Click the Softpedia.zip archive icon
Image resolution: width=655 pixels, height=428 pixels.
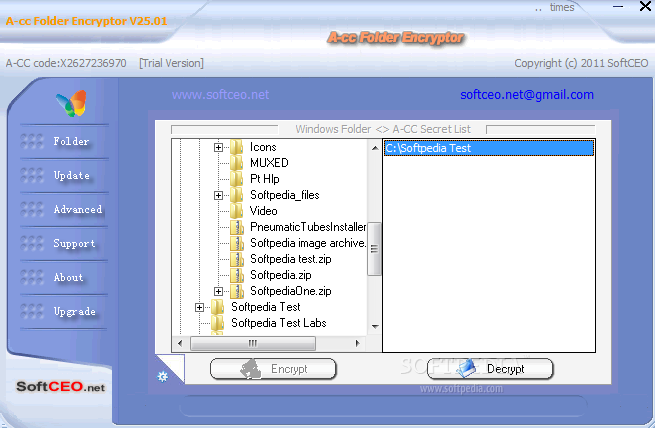237,275
